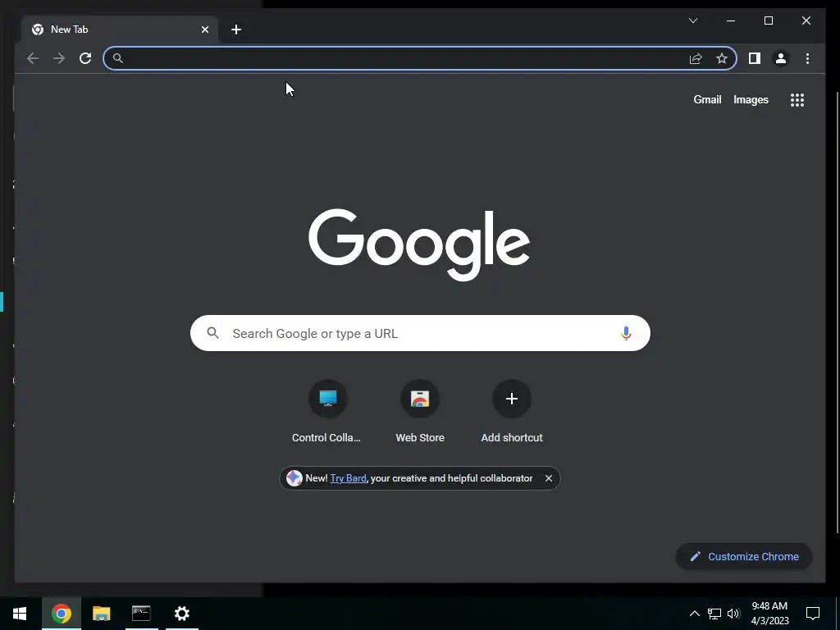This screenshot has width=840, height=630.
Task: Click the page vertical scrollbar
Action: tap(837, 313)
